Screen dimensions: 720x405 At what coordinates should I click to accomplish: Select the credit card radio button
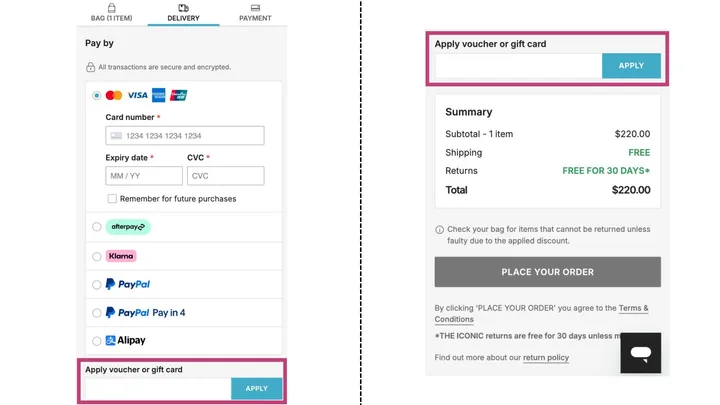(x=96, y=96)
